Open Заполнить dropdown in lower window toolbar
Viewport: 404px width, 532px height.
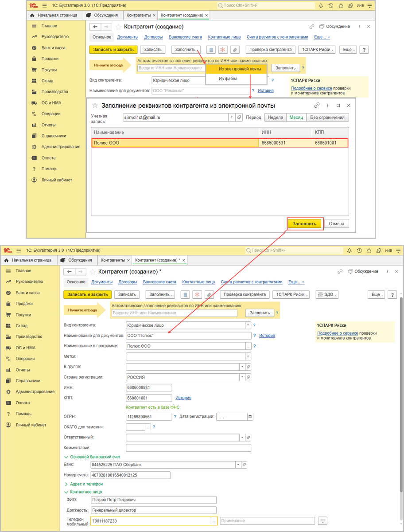click(161, 294)
